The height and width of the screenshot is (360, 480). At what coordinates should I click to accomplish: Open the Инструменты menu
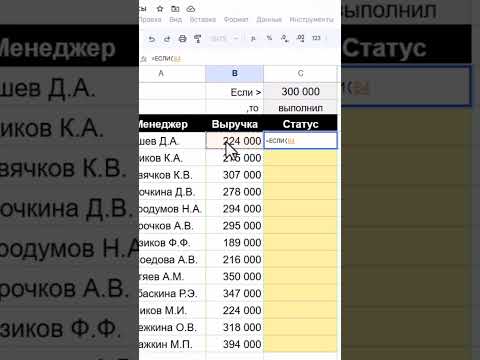point(311,20)
